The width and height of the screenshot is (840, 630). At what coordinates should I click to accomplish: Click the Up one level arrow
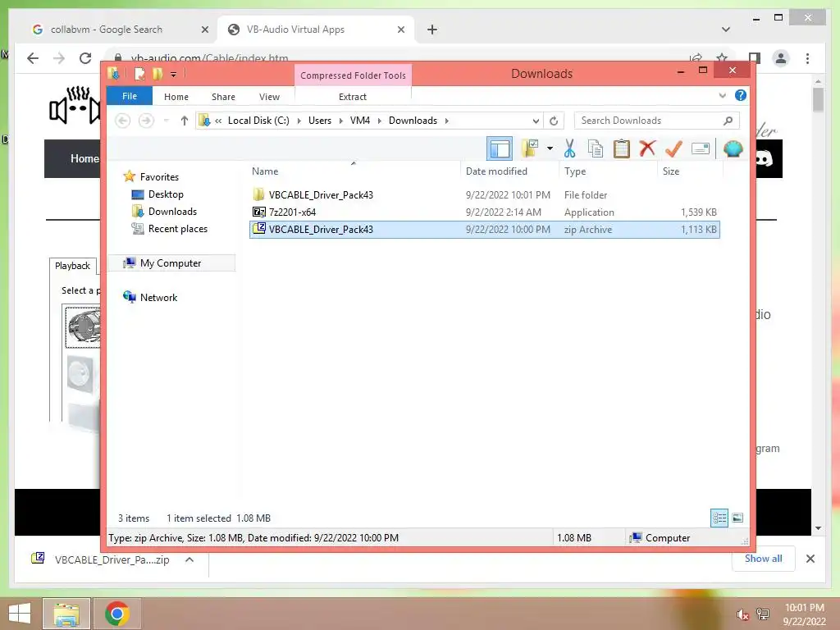coord(185,121)
